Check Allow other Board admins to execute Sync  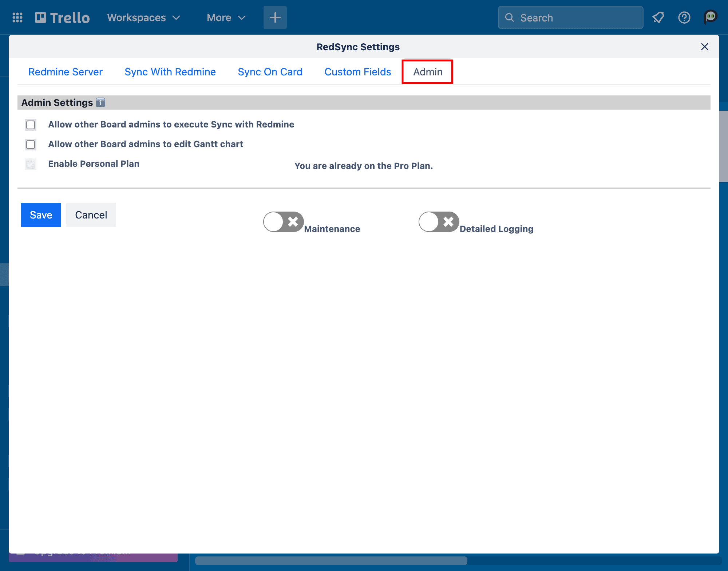pos(31,125)
